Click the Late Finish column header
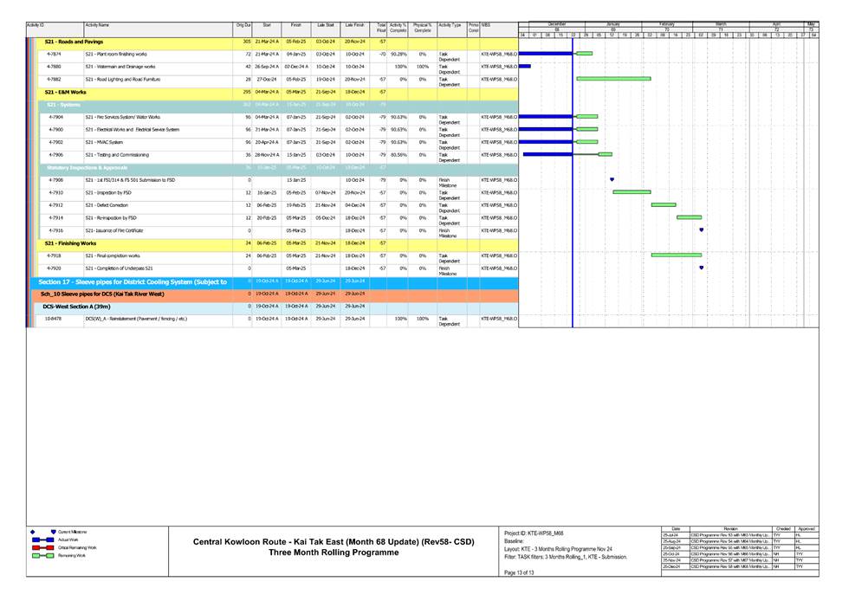Viewport: 868px width, 614px height. coord(353,27)
